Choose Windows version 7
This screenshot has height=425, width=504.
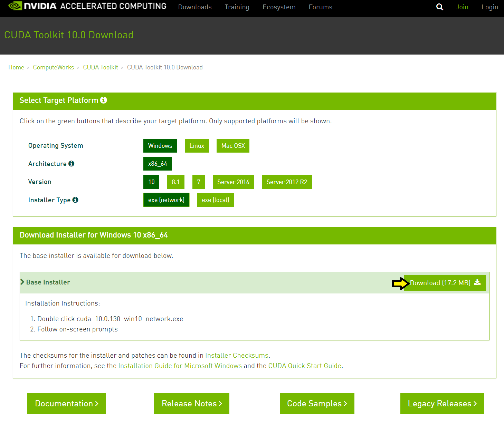point(199,182)
